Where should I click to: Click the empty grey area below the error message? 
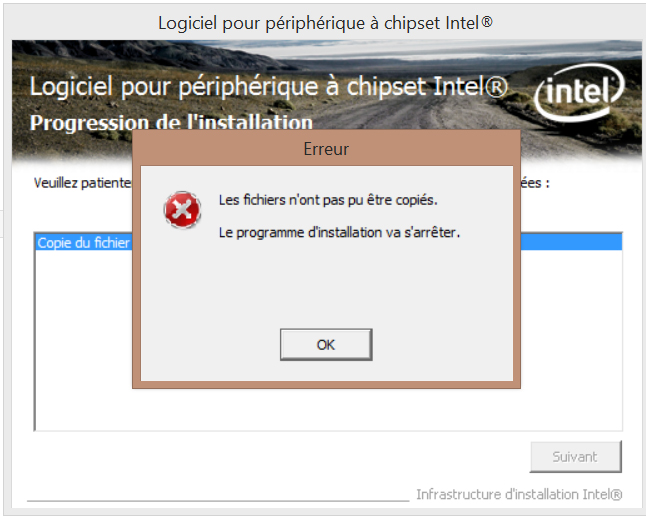click(x=327, y=284)
